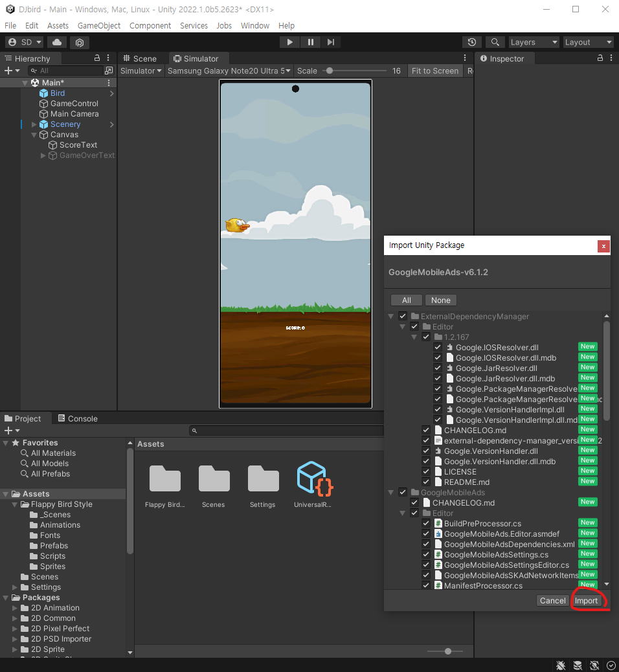Open the Settings asset folder thumbnail
This screenshot has width=619, height=672.
click(263, 478)
